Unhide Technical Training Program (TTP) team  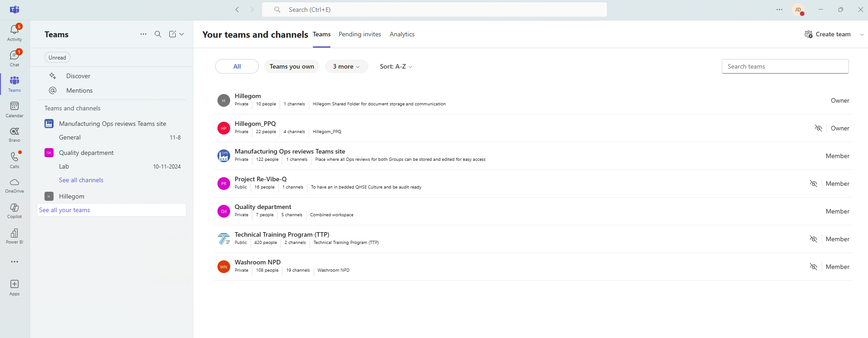(x=814, y=239)
